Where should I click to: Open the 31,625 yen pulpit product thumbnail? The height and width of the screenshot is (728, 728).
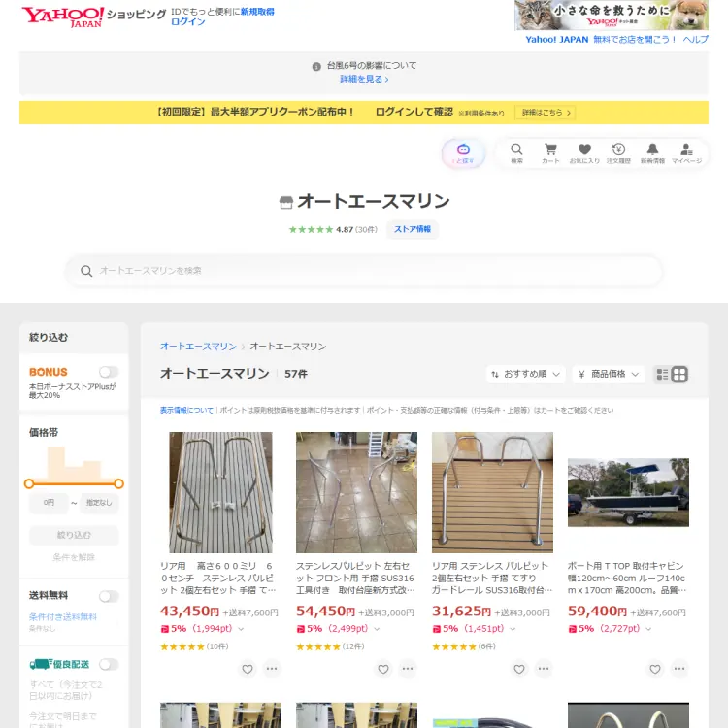pos(492,492)
